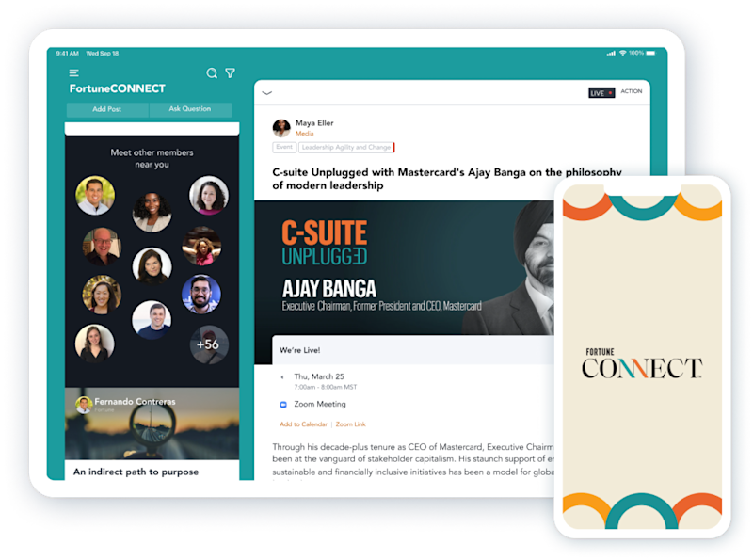This screenshot has height=560, width=753.
Task: Click the FortuneCONNECT app title
Action: click(x=117, y=88)
